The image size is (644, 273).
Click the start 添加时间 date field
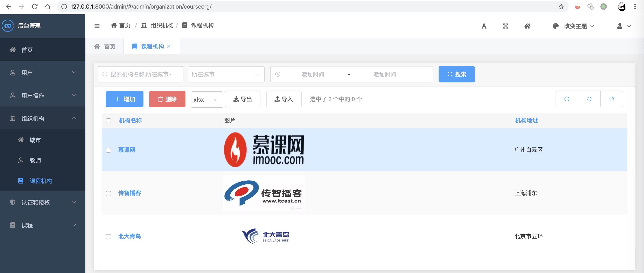pyautogui.click(x=312, y=74)
